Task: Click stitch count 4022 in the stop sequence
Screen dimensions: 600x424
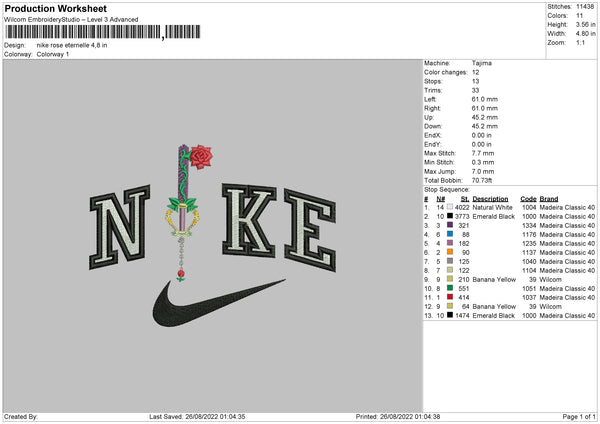Action: click(462, 207)
